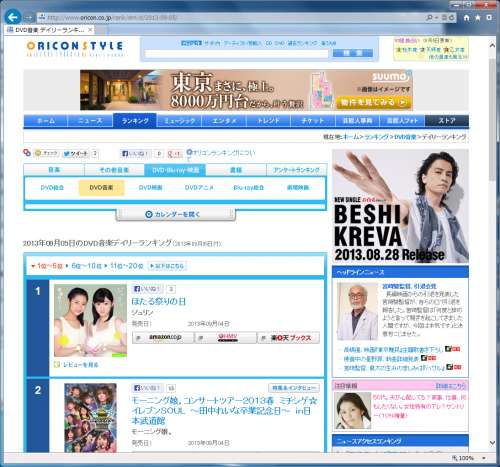Like the page with Facebook button

point(135,153)
